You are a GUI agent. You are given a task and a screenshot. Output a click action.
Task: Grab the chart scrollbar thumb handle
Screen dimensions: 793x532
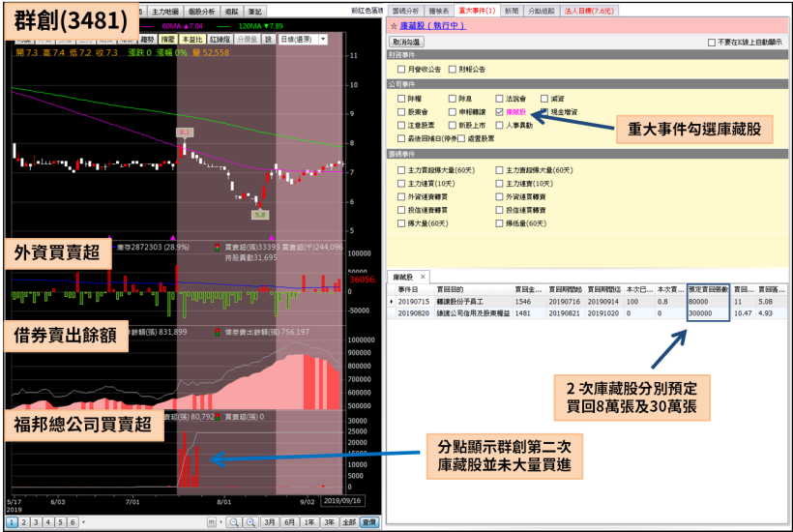(212, 522)
